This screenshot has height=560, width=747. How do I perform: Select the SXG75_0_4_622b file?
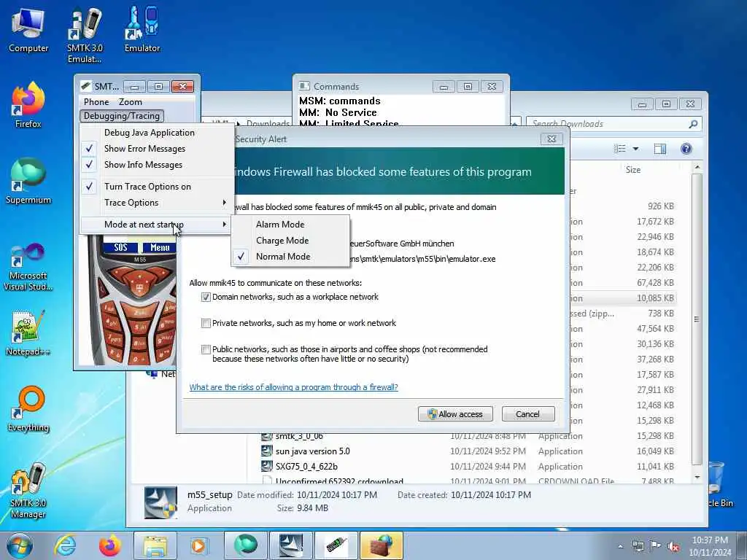click(x=306, y=467)
